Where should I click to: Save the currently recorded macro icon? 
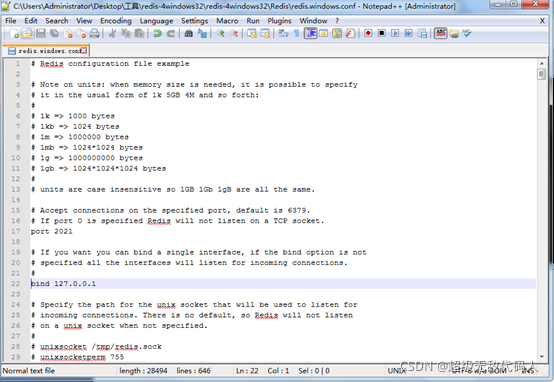[x=422, y=33]
